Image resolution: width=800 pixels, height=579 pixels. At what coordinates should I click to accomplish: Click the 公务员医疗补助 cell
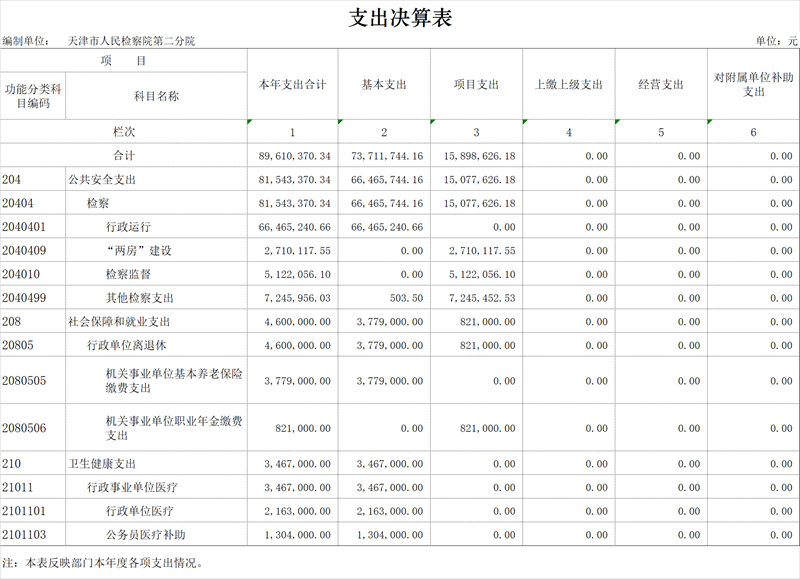pos(157,535)
